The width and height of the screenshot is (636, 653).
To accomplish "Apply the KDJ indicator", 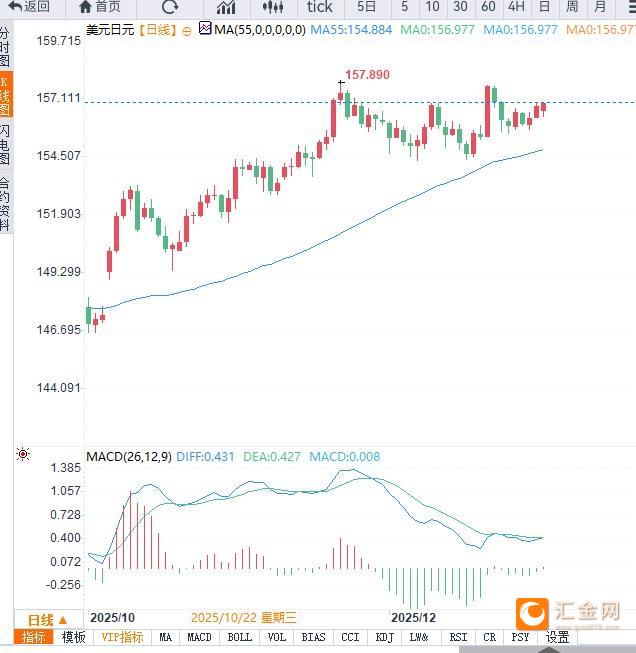I will coord(384,638).
